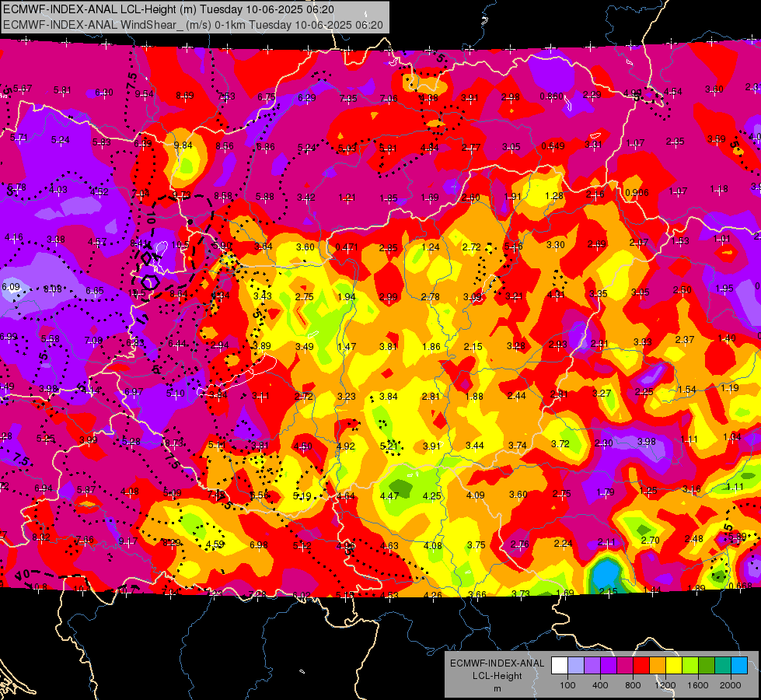761x700 pixels.
Task: Click the wind shear value 6.86
Action: [x=266, y=146]
